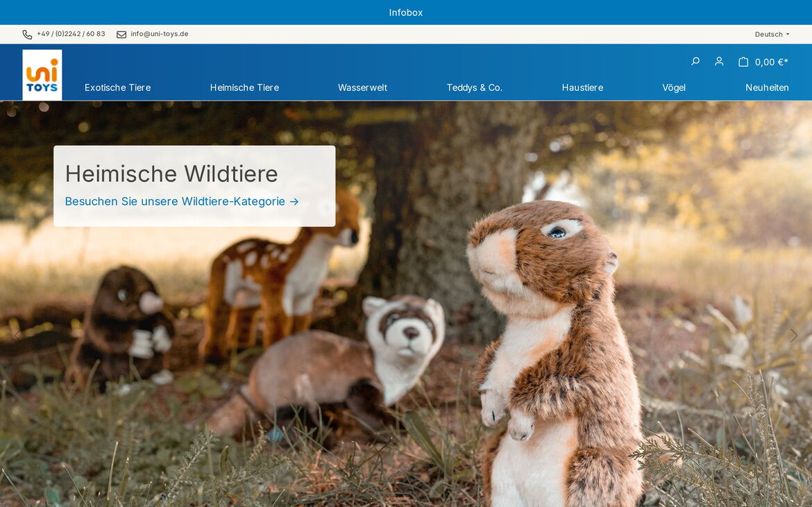
Task: Open the Teddys & Co. menu
Action: click(x=474, y=88)
